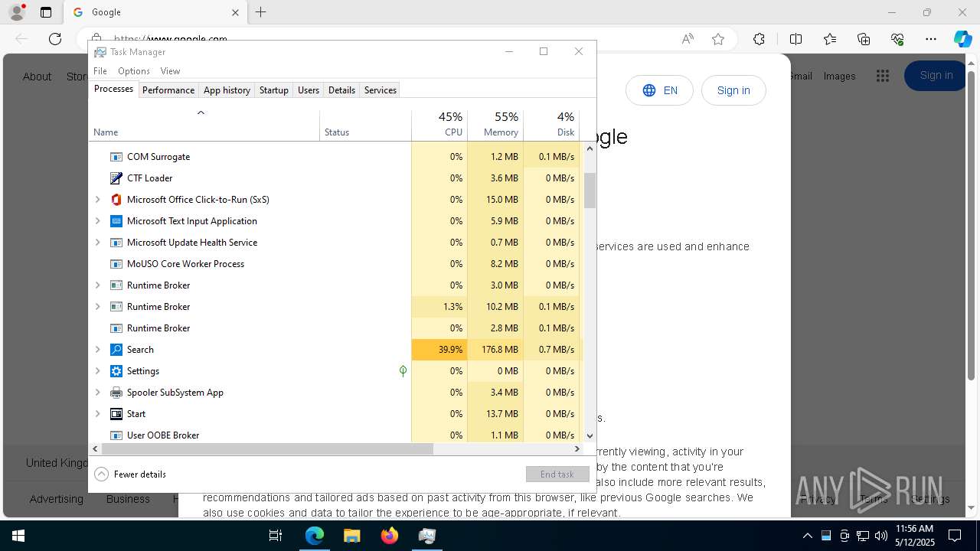Open Google apps grid icon
980x551 pixels.
[x=883, y=76]
